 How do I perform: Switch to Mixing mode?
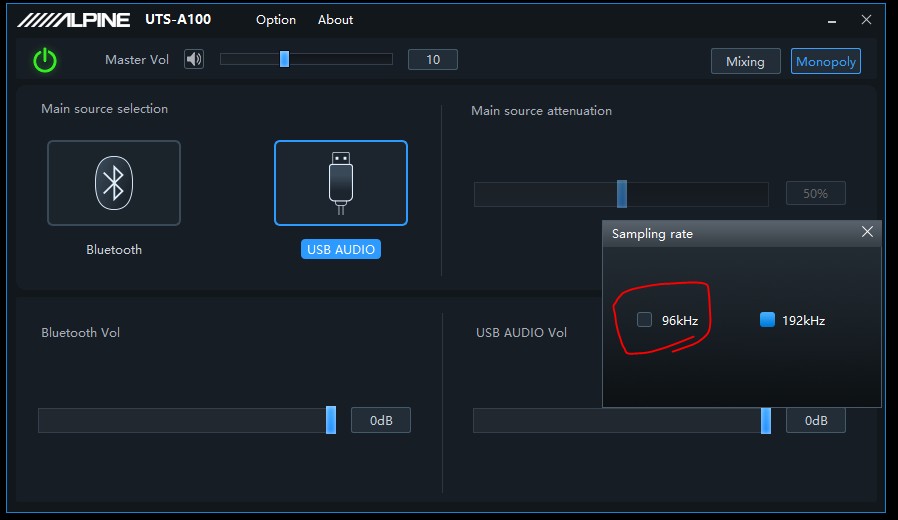[x=745, y=61]
